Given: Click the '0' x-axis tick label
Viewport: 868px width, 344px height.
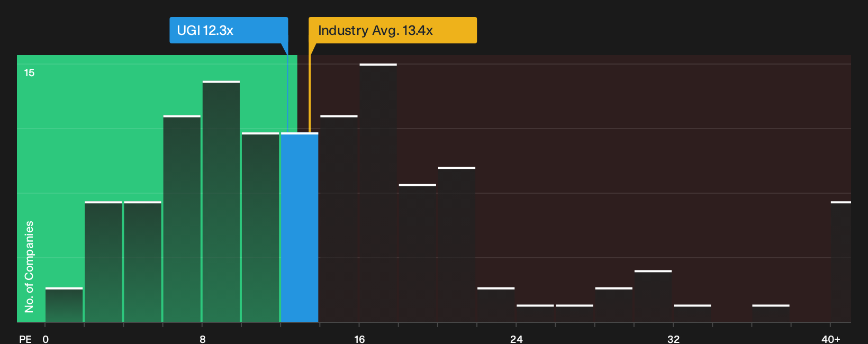Looking at the screenshot, I should pos(46,339).
